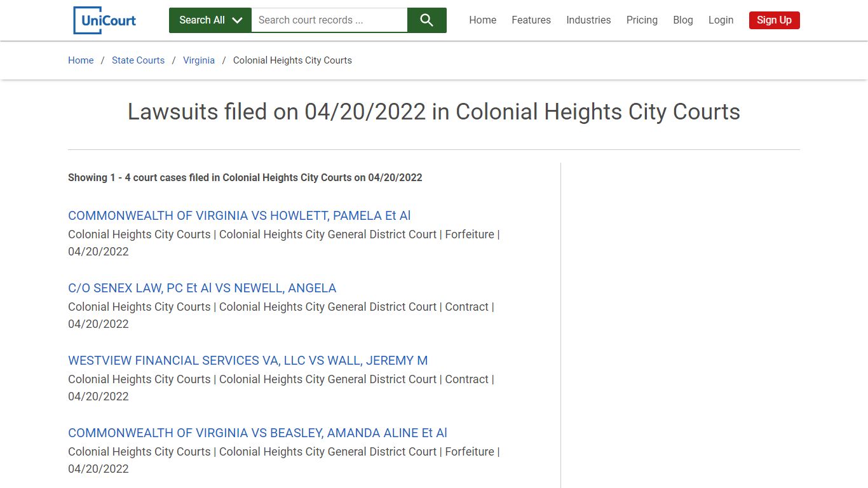Click 'Colonial Heights City Courts' breadcrumb text
This screenshot has height=488, width=868.
click(292, 60)
